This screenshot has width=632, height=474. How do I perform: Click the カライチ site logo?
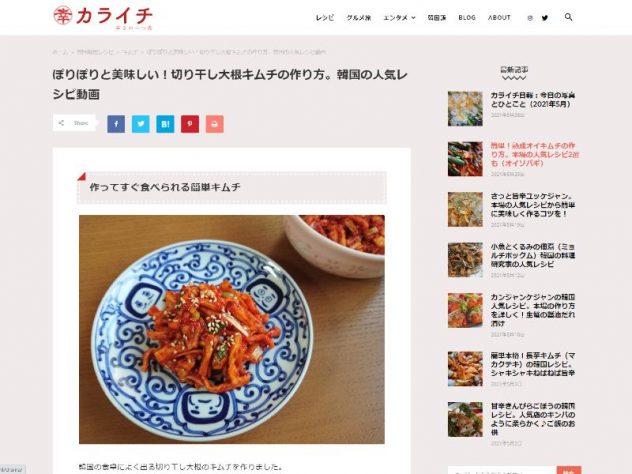tap(103, 18)
